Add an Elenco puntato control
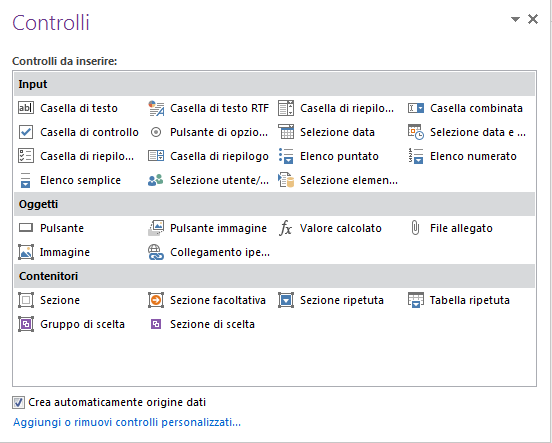552x443 pixels. pos(328,156)
